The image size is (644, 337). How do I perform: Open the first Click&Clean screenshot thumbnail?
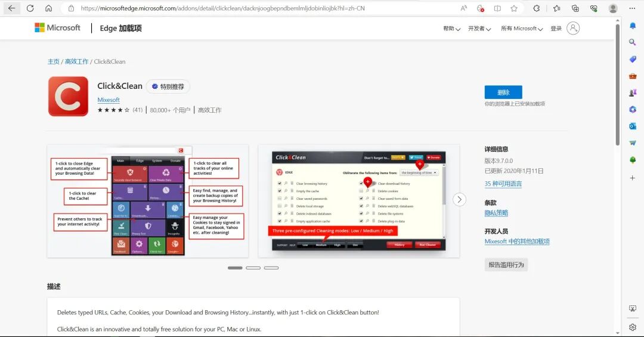coord(148,202)
